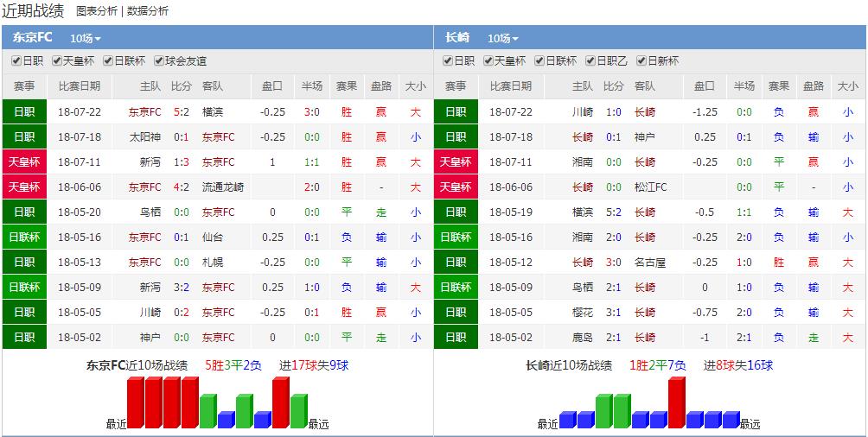Screen dimensions: 868x437
Task: Uncheck 天皇杯 filter in the 东京FC panel
Action: [x=57, y=61]
